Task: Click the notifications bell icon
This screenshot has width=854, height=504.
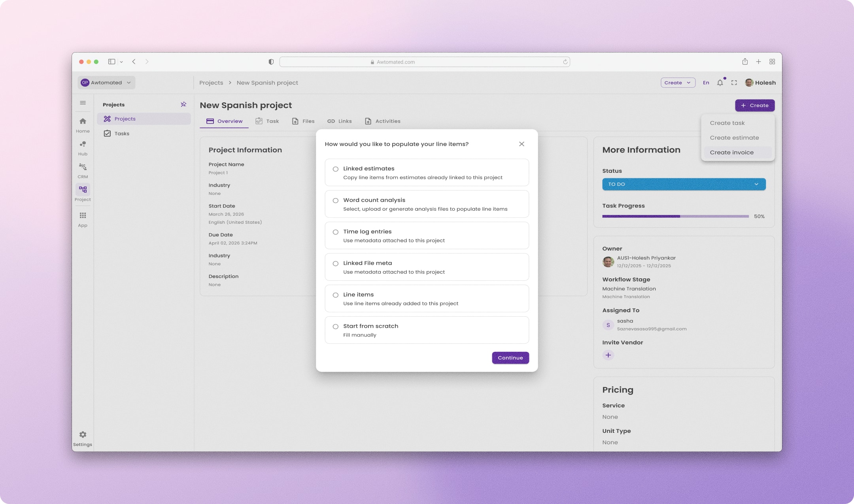Action: click(720, 83)
